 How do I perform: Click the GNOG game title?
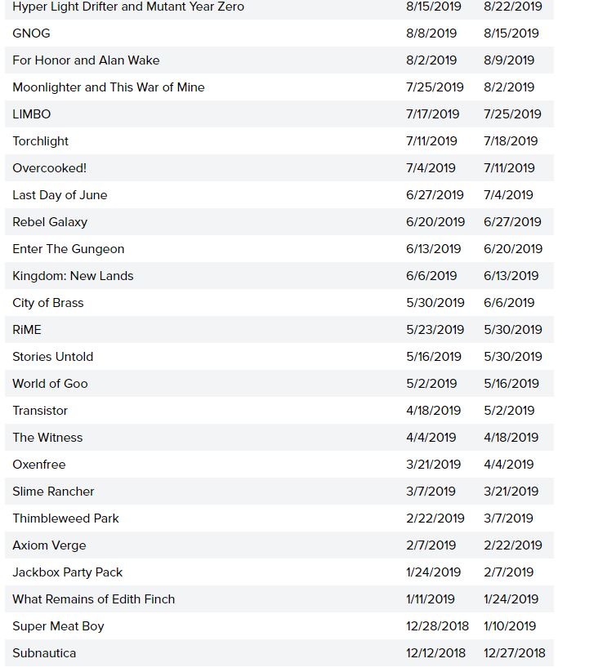pos(31,33)
